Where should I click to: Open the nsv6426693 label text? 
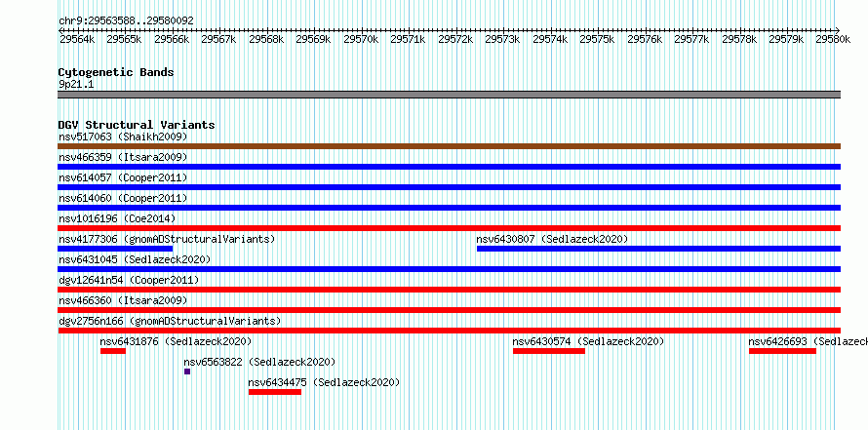pyautogui.click(x=809, y=341)
